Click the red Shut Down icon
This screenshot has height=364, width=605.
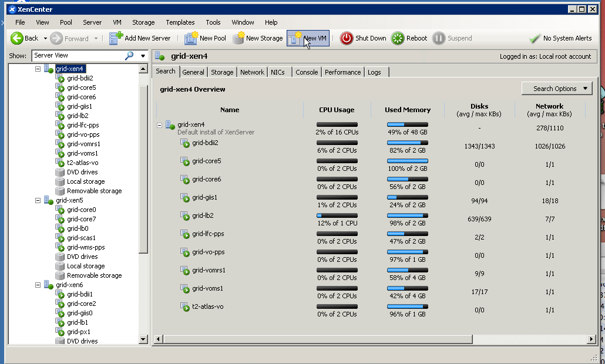tap(347, 38)
